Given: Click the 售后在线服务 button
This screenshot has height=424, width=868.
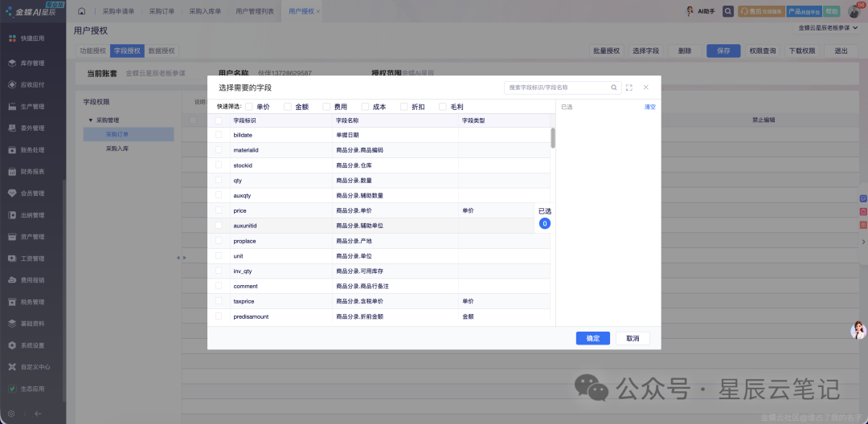Looking at the screenshot, I should click(760, 11).
